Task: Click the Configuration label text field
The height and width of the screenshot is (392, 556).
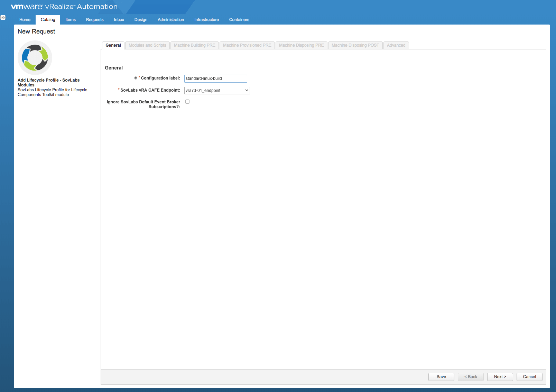Action: pyautogui.click(x=215, y=78)
